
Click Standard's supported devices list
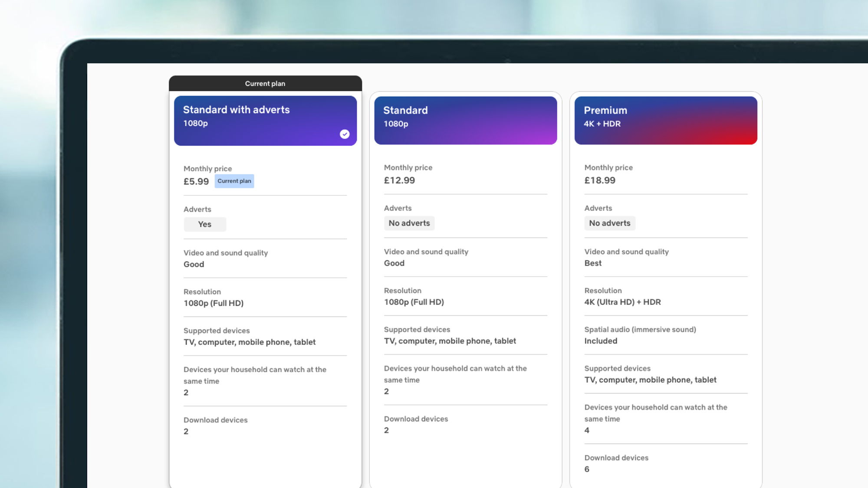coord(450,341)
